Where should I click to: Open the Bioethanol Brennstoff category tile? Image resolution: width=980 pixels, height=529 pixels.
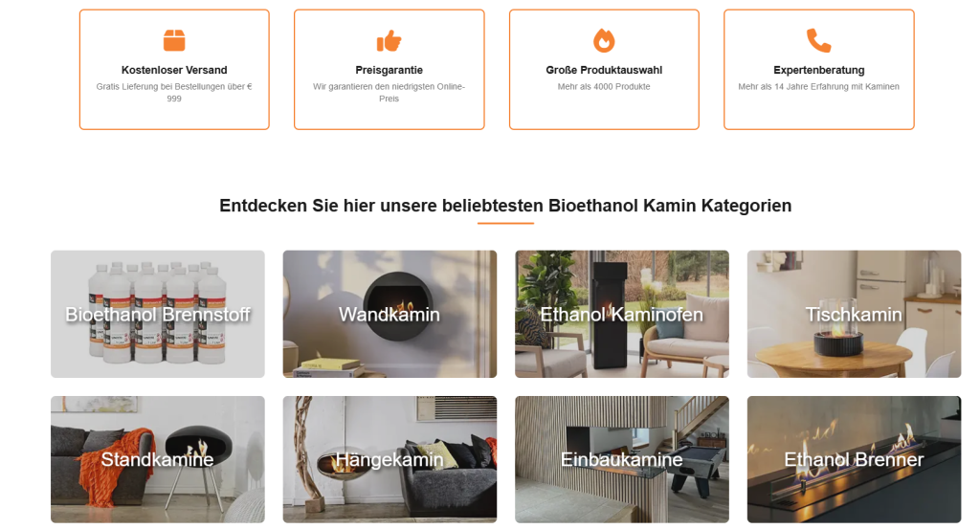158,314
